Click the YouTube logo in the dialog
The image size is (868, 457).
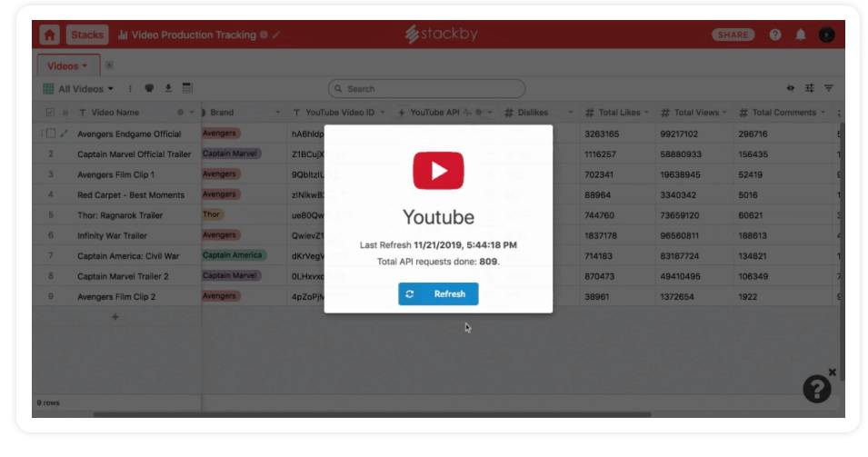[x=438, y=171]
